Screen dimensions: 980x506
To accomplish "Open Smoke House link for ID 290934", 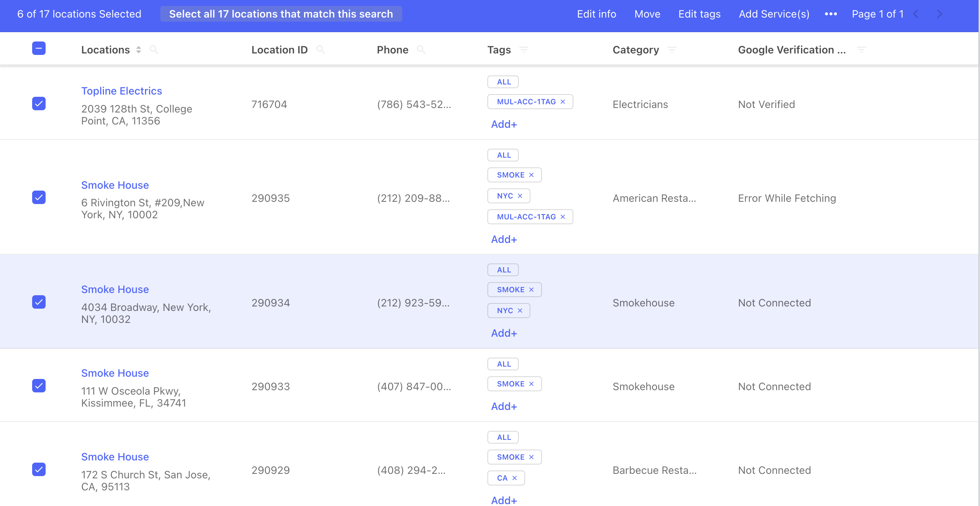I will click(115, 290).
